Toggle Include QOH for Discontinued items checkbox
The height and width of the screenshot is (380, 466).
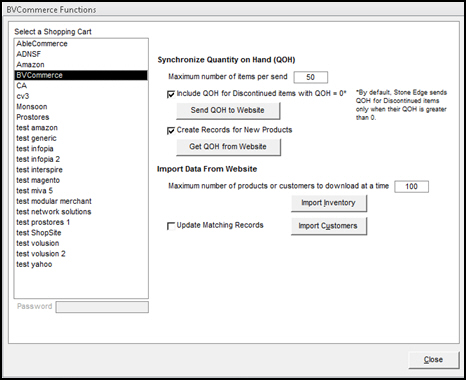[x=171, y=94]
